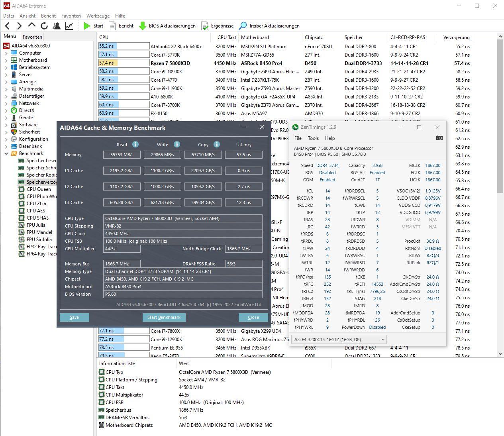Open ZenTimings Help menu

(330, 138)
